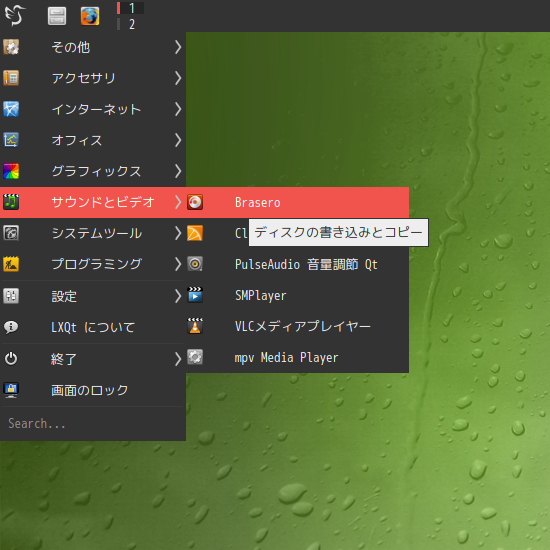Click the グラフィックス color wheel icon
Viewport: 550px width, 550px height.
click(11, 171)
